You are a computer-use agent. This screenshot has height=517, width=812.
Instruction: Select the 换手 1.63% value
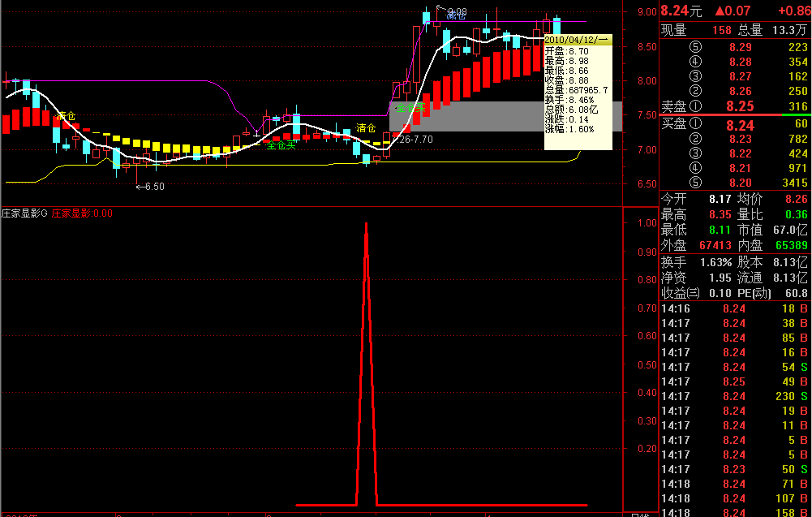point(715,262)
